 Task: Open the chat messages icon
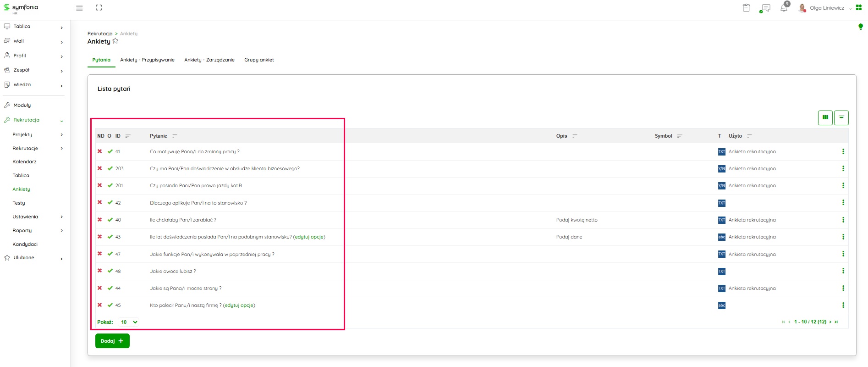[x=765, y=8]
